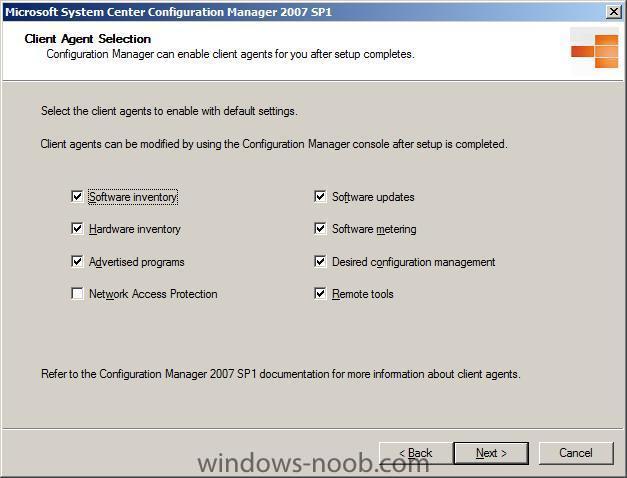Close the Configuration Manager setup window
The image size is (627, 478).
[613, 12]
